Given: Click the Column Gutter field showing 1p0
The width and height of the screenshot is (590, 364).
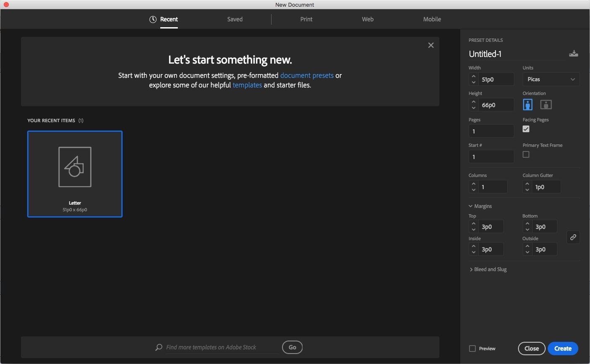Looking at the screenshot, I should pos(546,187).
